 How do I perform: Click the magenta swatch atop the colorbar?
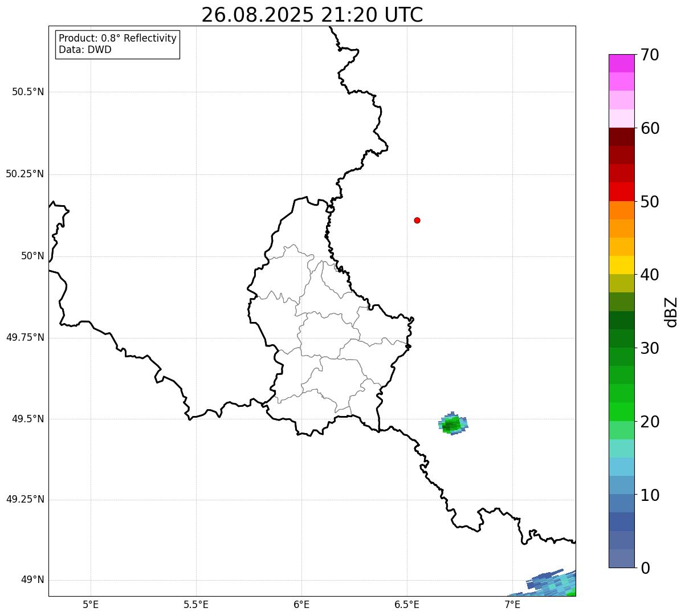coord(622,63)
